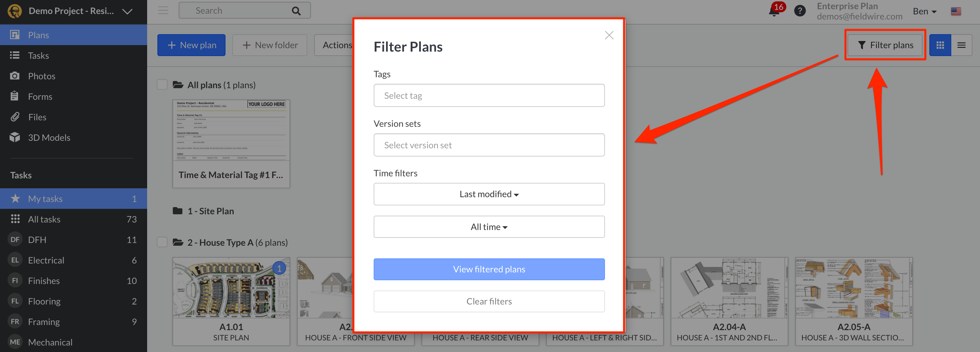
Task: Check the All plans folder checkbox
Action: (163, 85)
